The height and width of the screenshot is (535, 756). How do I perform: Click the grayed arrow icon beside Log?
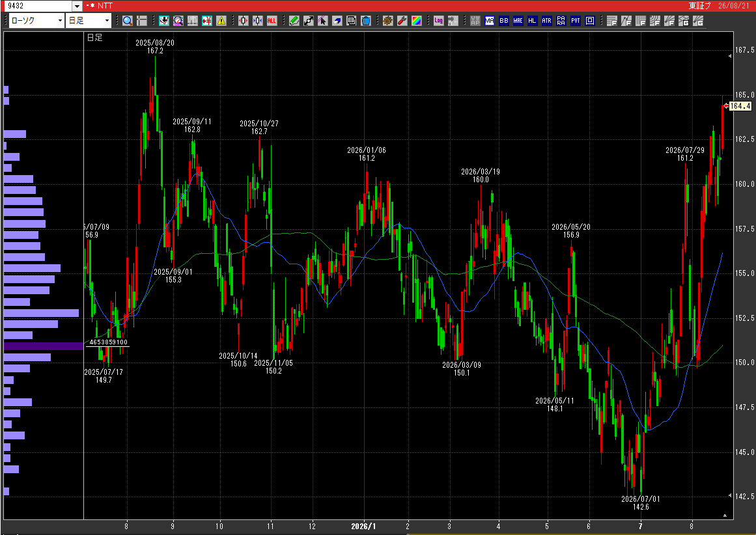(x=453, y=21)
